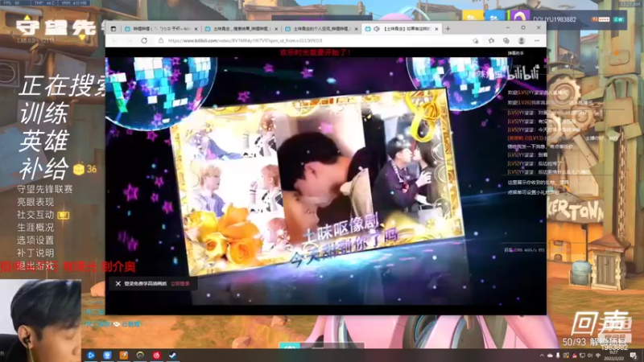Add this page to favorites star icon
The image size is (644, 362).
click(x=476, y=41)
